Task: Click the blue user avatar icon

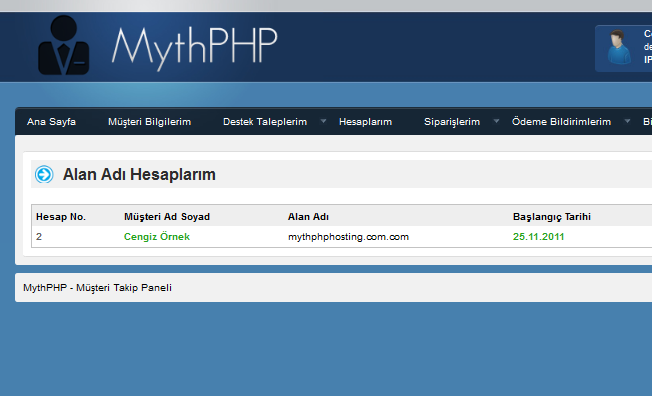Action: click(x=619, y=47)
